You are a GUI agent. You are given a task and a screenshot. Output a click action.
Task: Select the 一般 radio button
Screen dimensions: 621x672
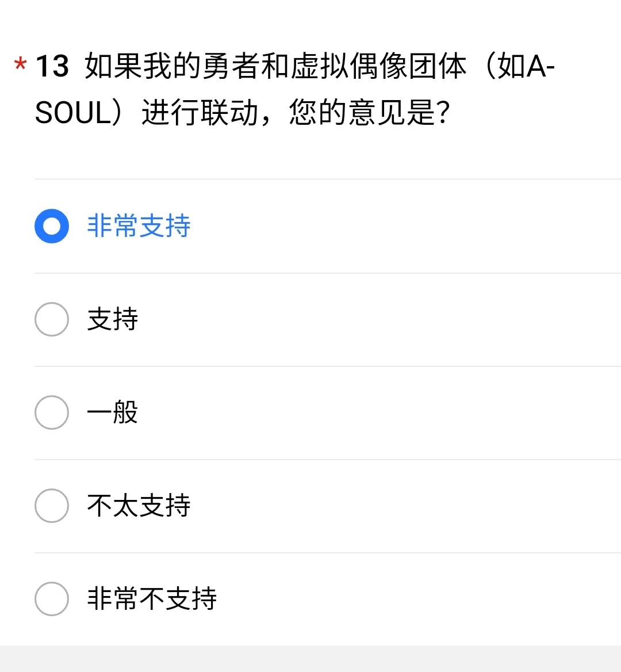[52, 413]
